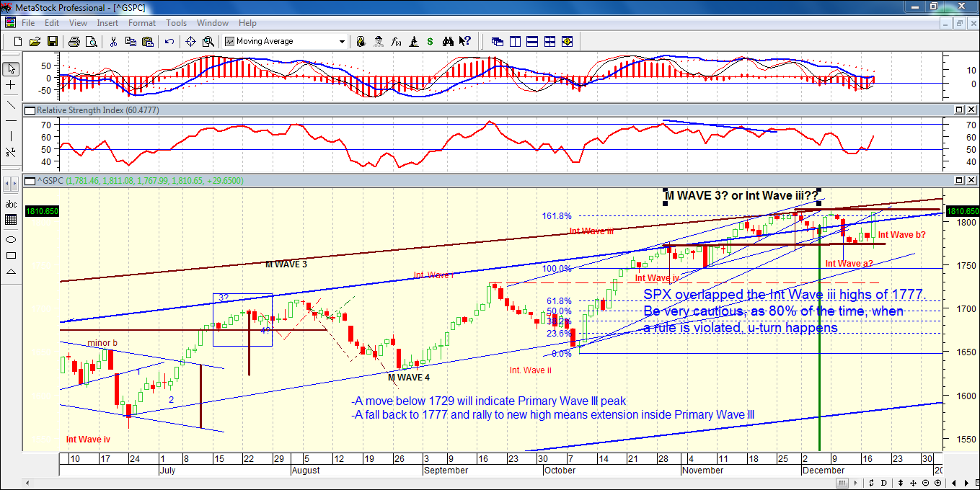Click the 1810.650 price label on right axis
The image size is (980, 490).
962,211
